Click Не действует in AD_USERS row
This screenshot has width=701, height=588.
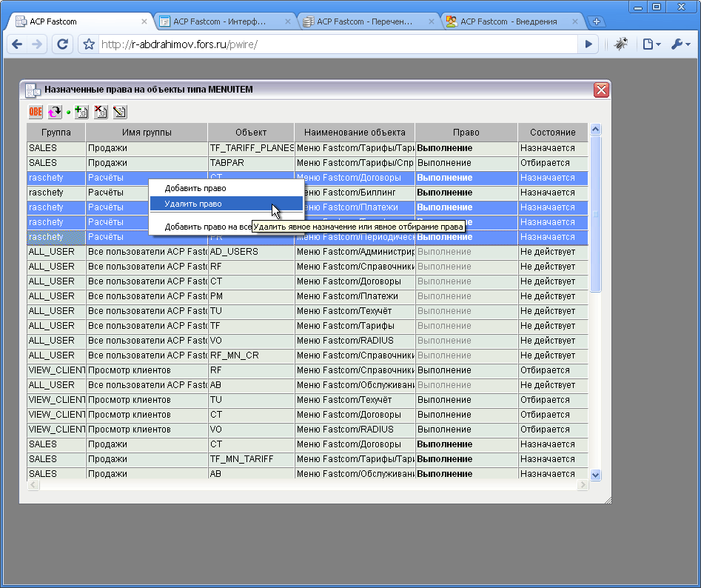[x=553, y=252]
